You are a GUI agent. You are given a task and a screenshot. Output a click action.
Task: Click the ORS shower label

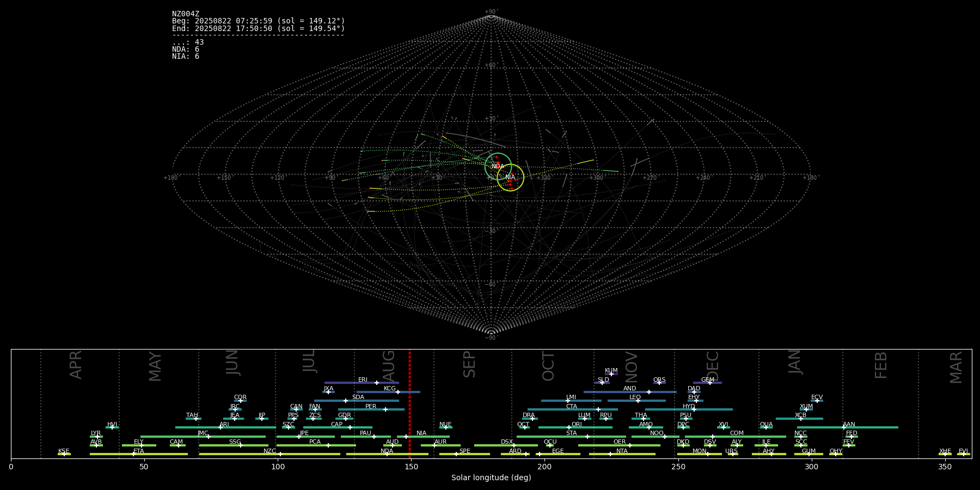(659, 380)
